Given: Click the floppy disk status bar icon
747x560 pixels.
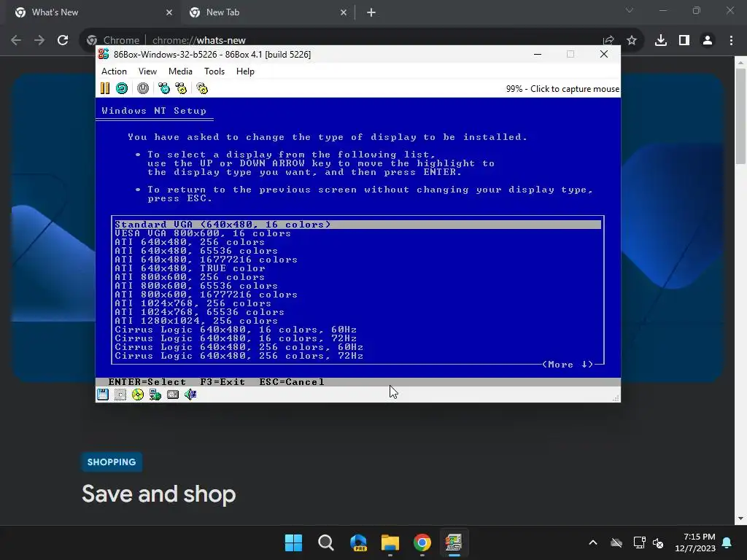Looking at the screenshot, I should (103, 394).
